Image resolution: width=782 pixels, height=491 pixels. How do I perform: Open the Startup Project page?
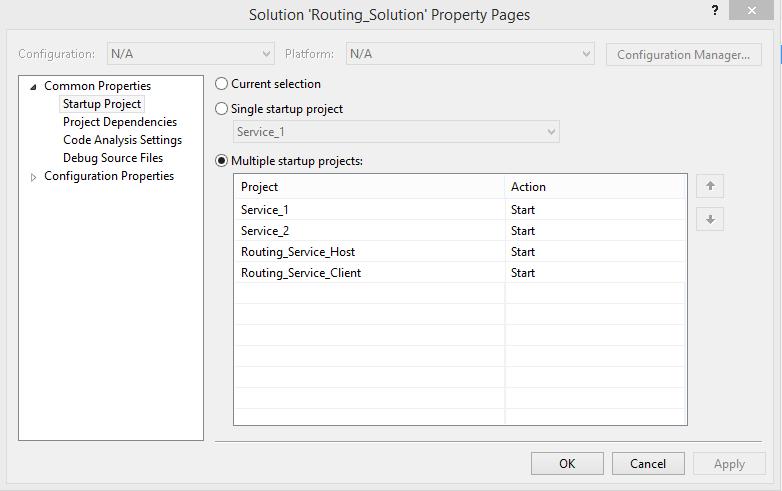point(102,104)
